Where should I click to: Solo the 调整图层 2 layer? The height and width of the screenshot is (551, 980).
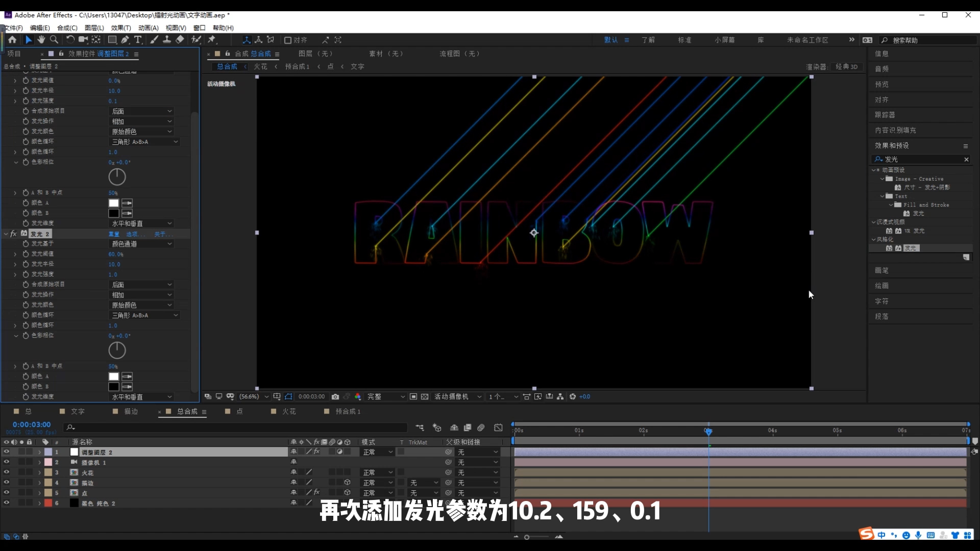(x=21, y=452)
